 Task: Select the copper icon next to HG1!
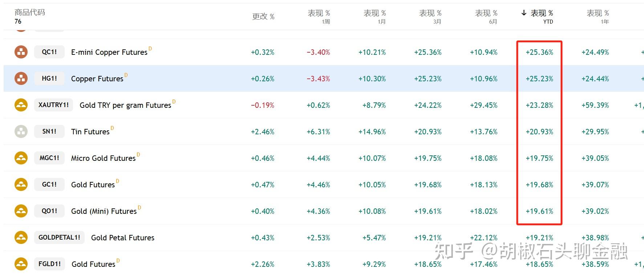[21, 78]
